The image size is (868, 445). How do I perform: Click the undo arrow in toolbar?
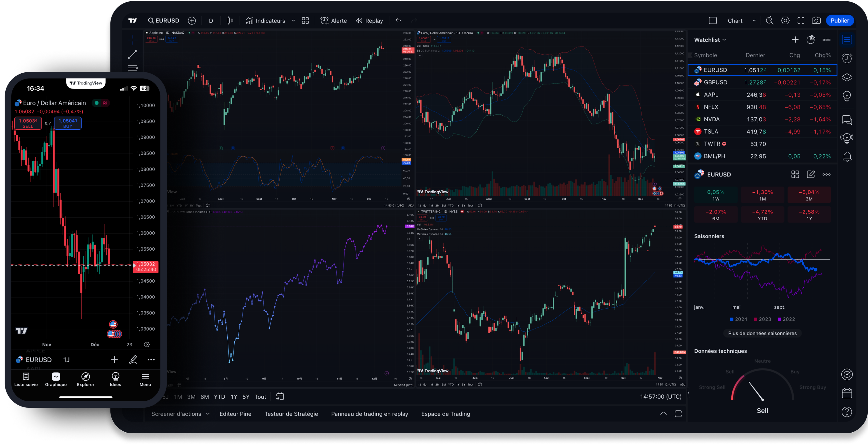399,21
